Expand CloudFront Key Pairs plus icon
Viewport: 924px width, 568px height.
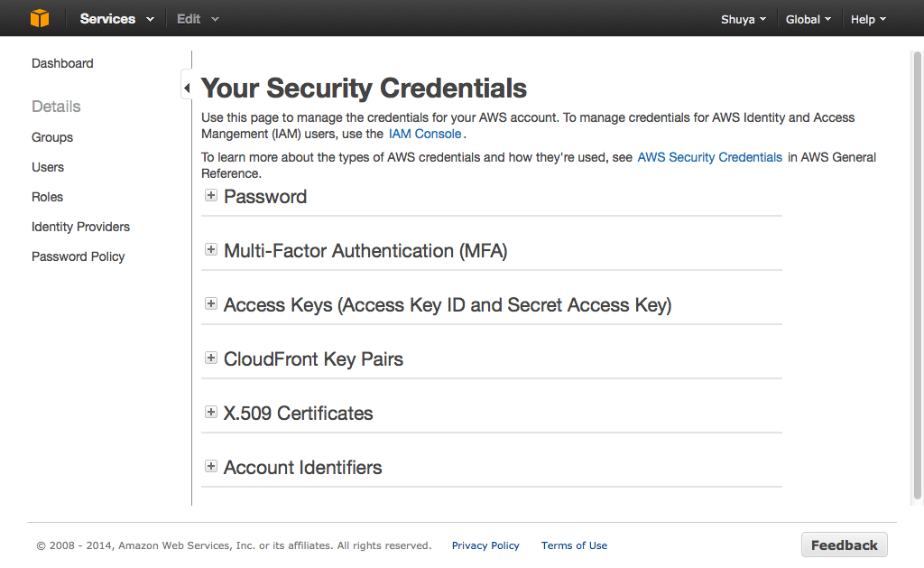(x=211, y=358)
